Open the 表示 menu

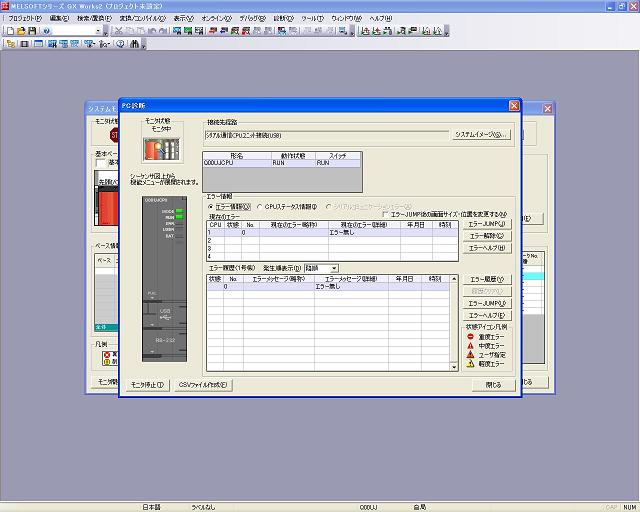coord(184,18)
